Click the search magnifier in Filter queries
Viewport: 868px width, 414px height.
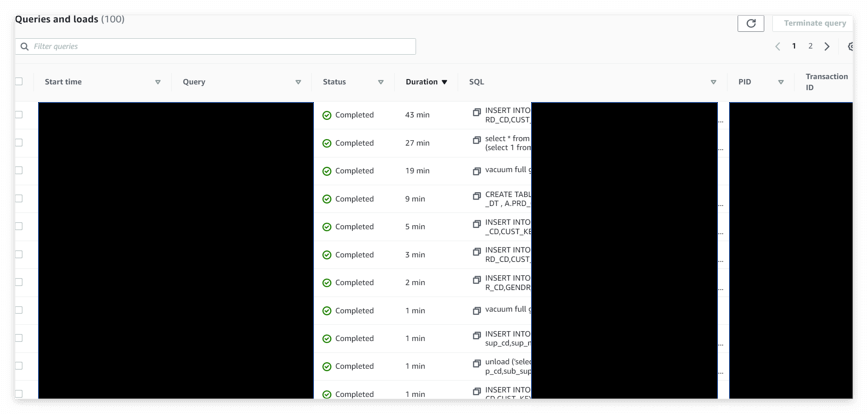point(24,46)
